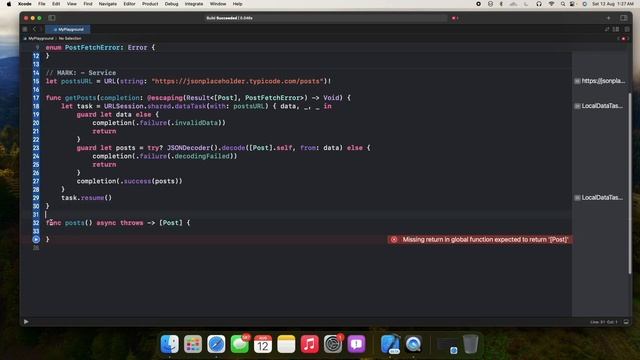This screenshot has height=360, width=640.
Task: Open the Trash in the Dock
Action: click(470, 344)
